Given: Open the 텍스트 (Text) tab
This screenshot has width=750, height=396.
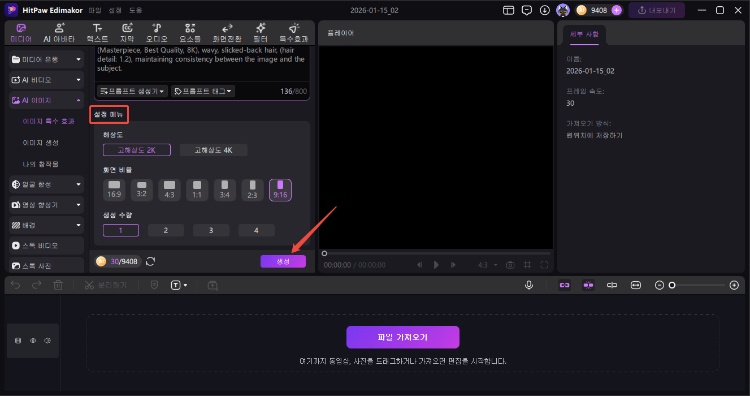Looking at the screenshot, I should click(97, 33).
